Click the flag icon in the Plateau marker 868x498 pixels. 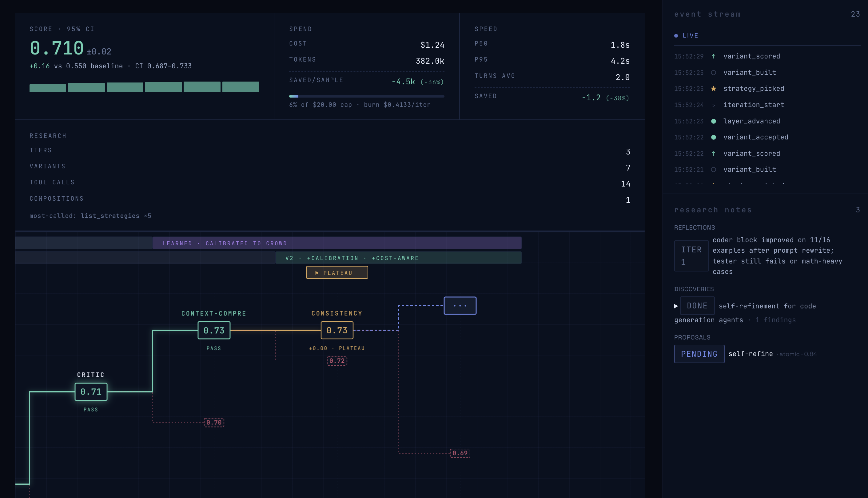[x=317, y=273]
